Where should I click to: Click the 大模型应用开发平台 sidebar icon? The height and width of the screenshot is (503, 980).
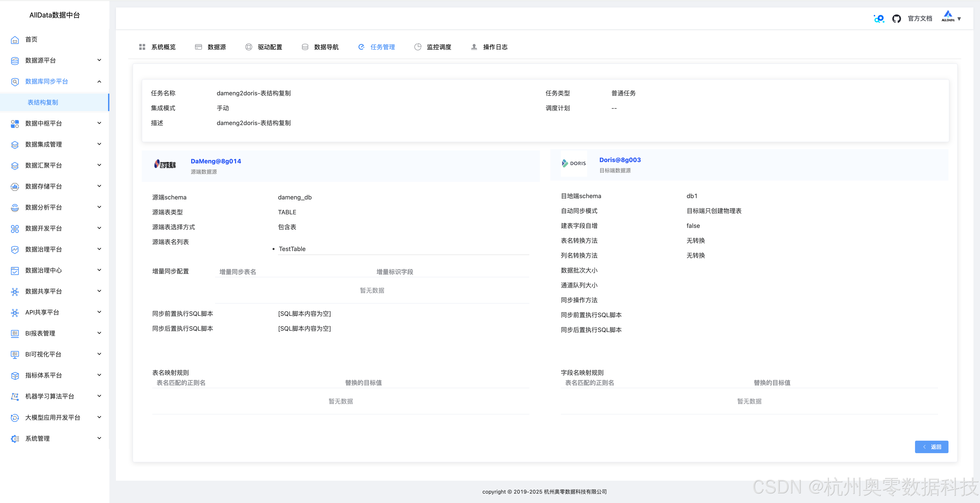point(15,417)
